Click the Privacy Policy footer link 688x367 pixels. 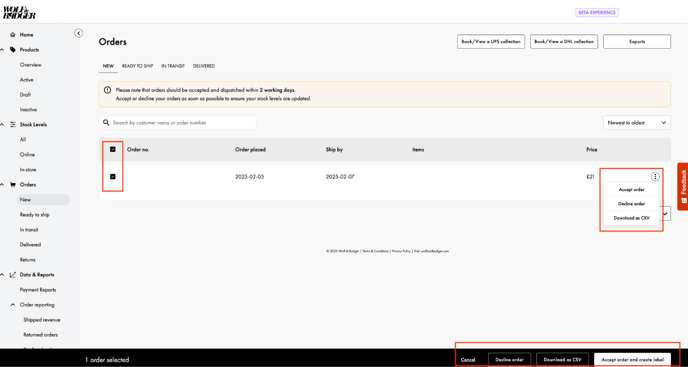[401, 251]
